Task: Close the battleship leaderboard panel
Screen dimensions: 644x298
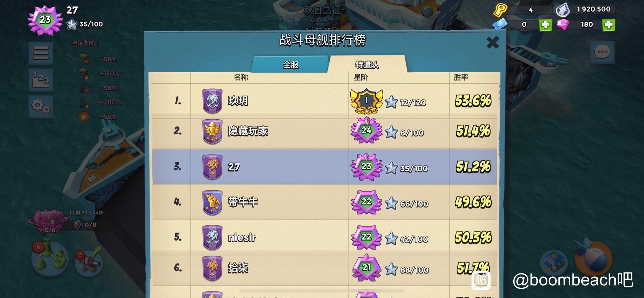Action: coord(493,42)
